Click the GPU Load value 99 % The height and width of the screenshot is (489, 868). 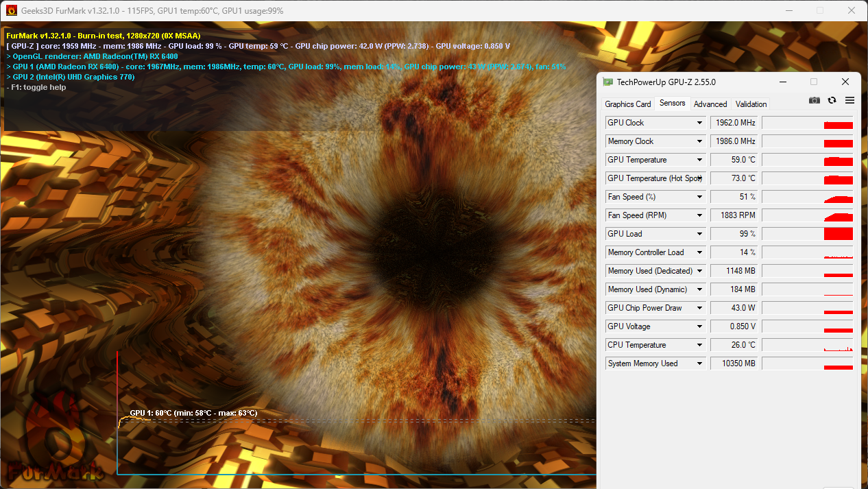point(734,234)
